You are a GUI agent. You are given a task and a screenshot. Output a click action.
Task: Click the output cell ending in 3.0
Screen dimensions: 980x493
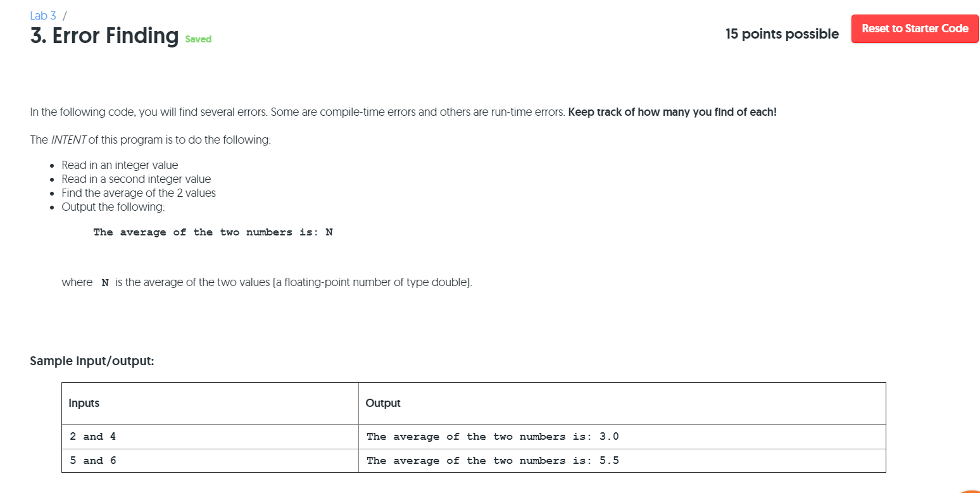pyautogui.click(x=622, y=437)
